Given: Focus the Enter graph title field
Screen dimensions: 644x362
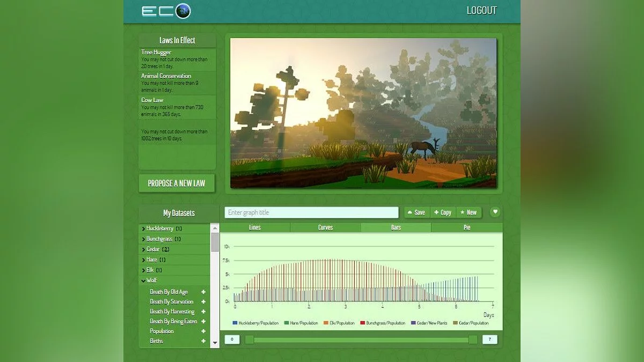Looking at the screenshot, I should (311, 212).
